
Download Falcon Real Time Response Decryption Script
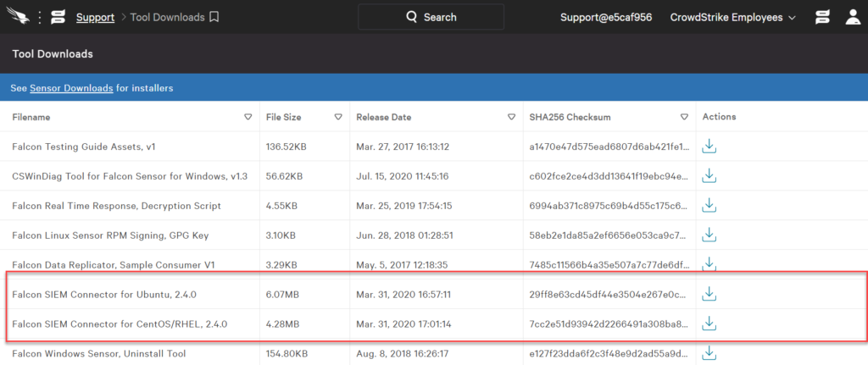coord(709,206)
